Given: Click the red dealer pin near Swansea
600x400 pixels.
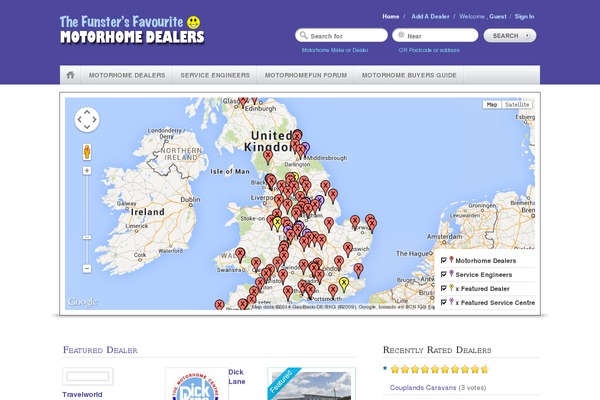Looking at the screenshot, I should coord(240,255).
